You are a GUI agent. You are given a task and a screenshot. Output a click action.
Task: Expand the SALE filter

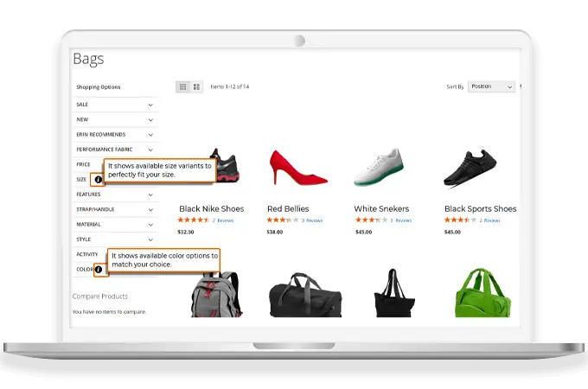tap(116, 105)
